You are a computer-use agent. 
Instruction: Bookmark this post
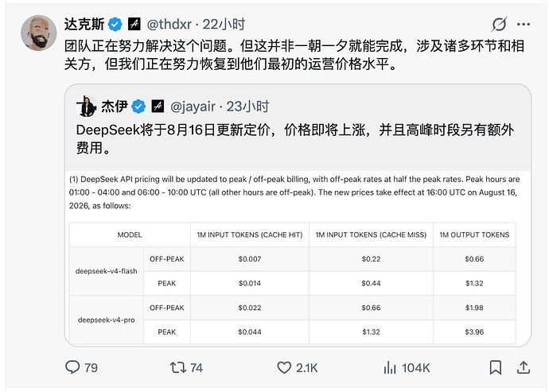pyautogui.click(x=495, y=367)
